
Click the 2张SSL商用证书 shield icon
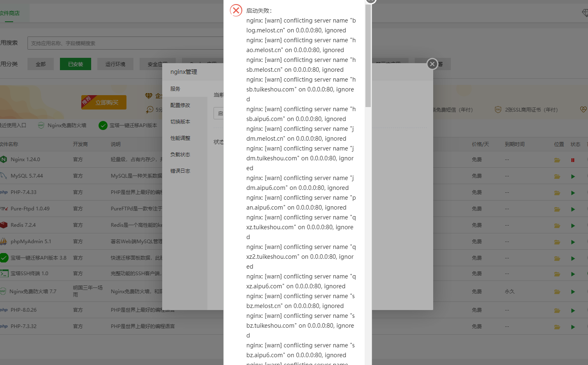point(498,109)
